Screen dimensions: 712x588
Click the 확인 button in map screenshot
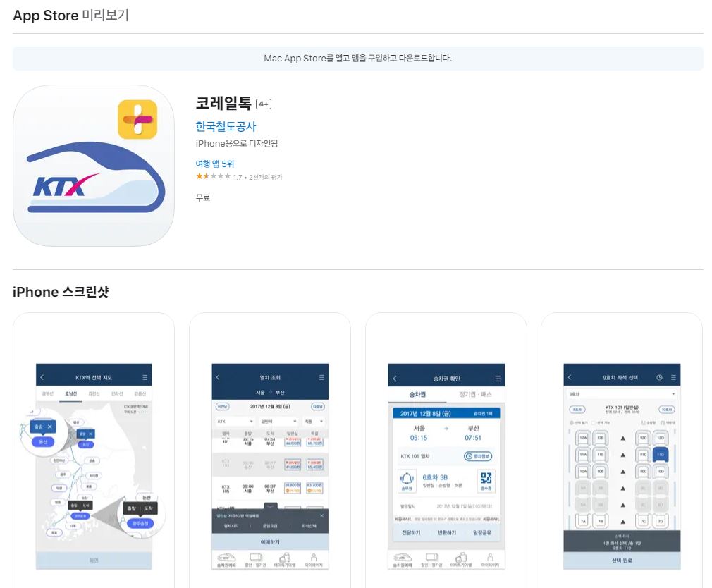94,561
